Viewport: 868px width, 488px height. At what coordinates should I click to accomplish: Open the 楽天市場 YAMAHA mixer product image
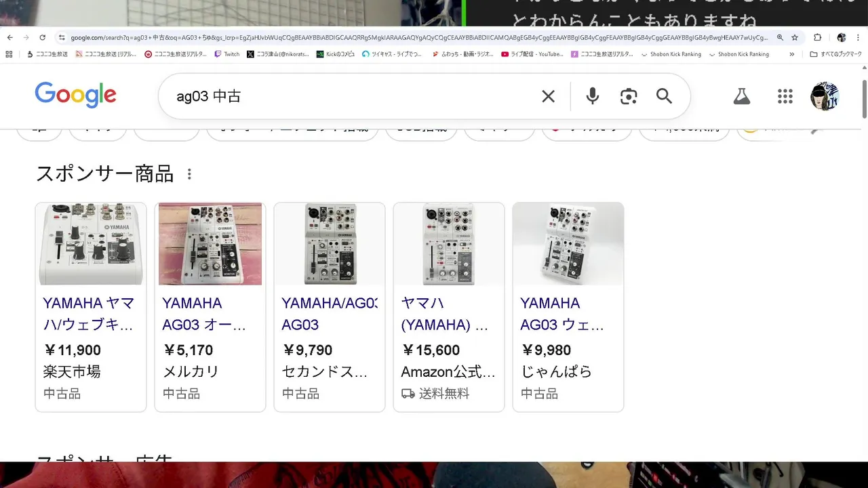[91, 244]
